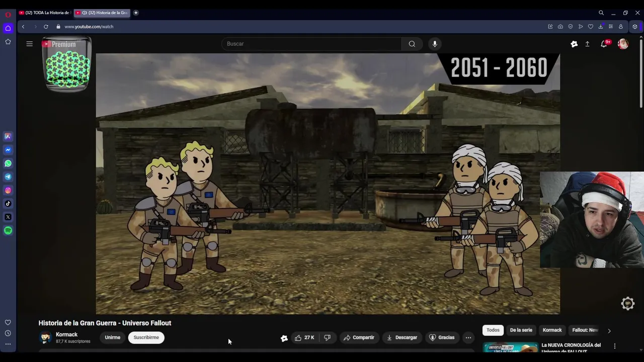
Task: Open X (Twitter) in the sidebar
Action: 8,217
